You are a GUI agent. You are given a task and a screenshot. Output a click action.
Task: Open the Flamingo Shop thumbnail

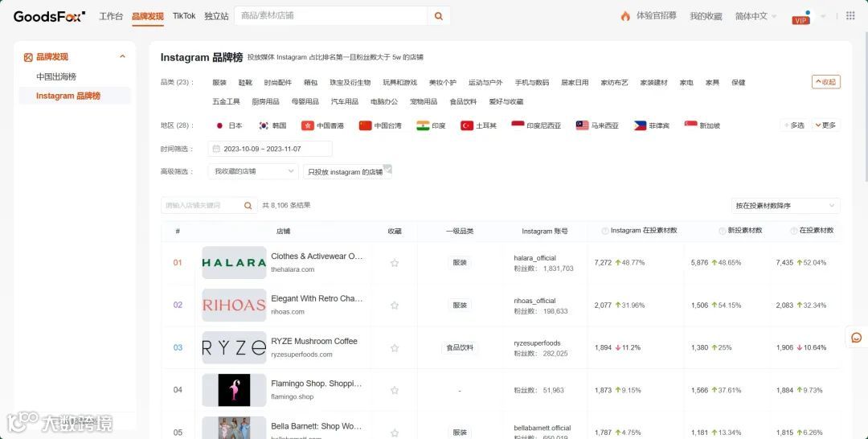[234, 390]
